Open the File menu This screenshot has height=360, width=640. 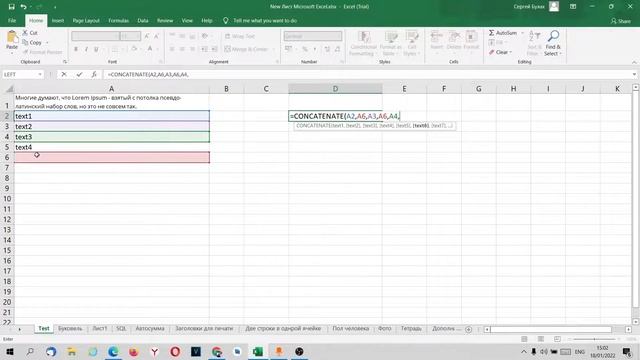(x=12, y=20)
